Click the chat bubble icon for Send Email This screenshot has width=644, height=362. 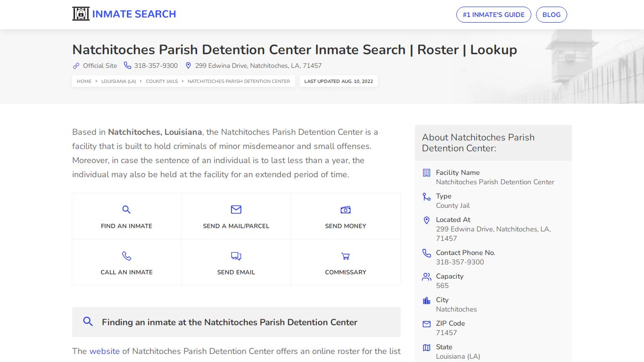236,256
